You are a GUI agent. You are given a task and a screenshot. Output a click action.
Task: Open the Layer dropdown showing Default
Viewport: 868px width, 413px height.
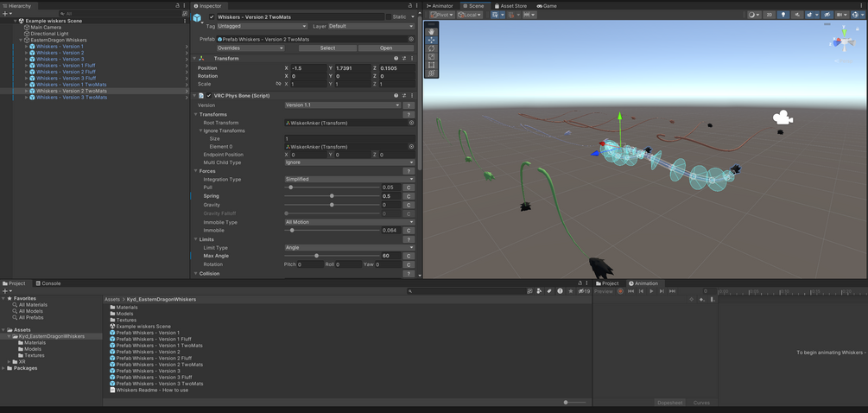point(371,26)
